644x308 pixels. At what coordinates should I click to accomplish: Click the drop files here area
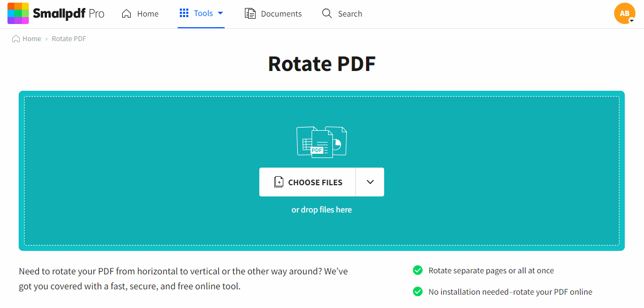point(322,209)
